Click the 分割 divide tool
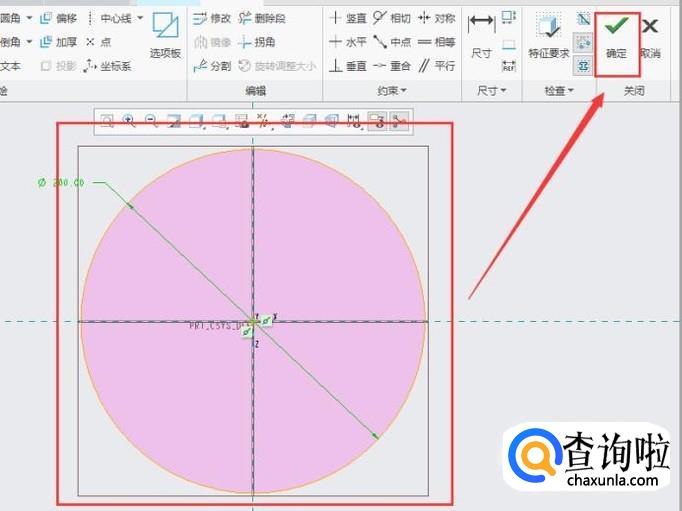This screenshot has width=682, height=511. click(212, 66)
